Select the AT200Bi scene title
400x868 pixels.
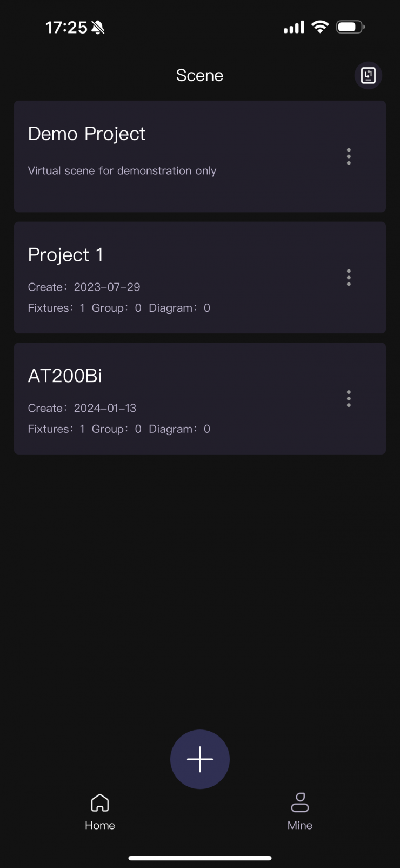pos(65,376)
